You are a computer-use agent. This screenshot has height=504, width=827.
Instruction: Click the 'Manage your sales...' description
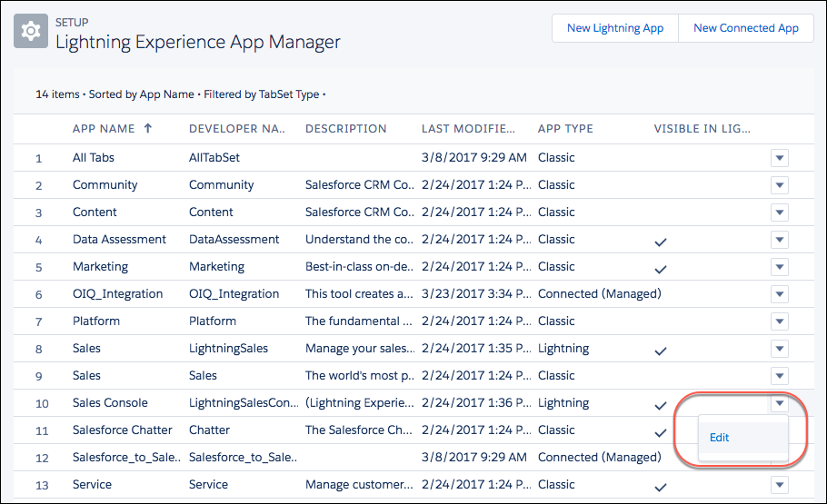coord(360,349)
